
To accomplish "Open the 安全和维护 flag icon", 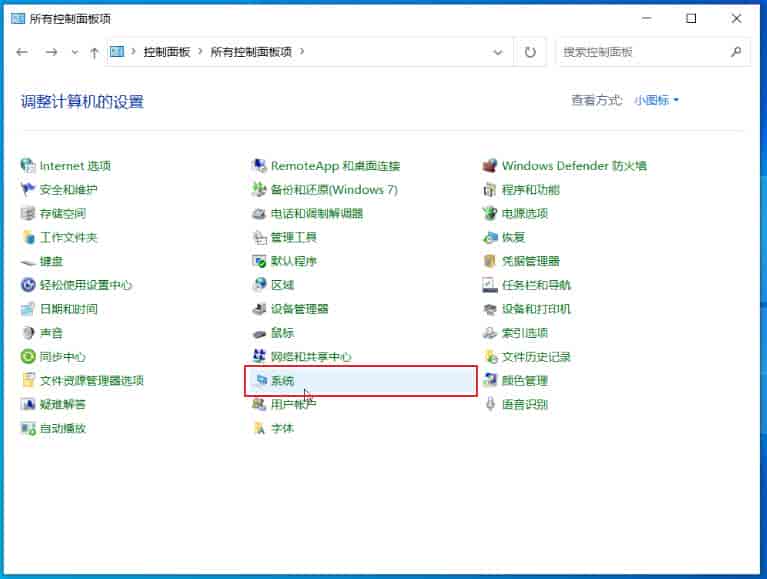I will tap(28, 189).
